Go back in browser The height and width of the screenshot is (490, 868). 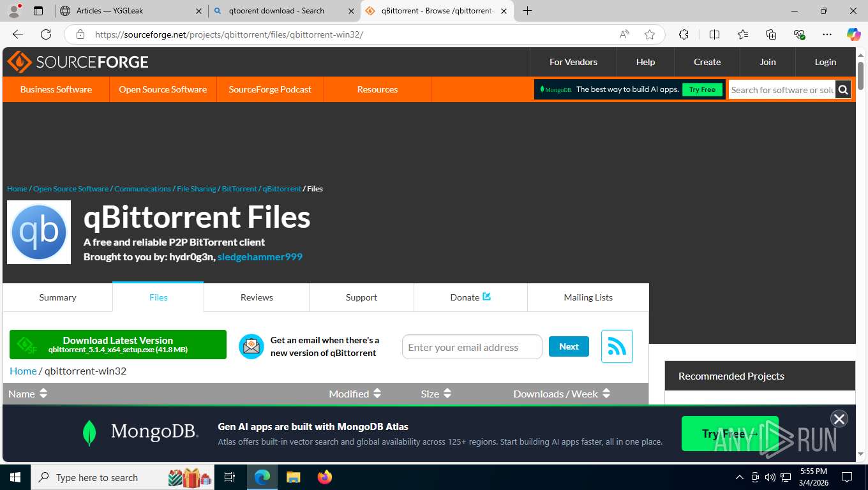(x=18, y=34)
